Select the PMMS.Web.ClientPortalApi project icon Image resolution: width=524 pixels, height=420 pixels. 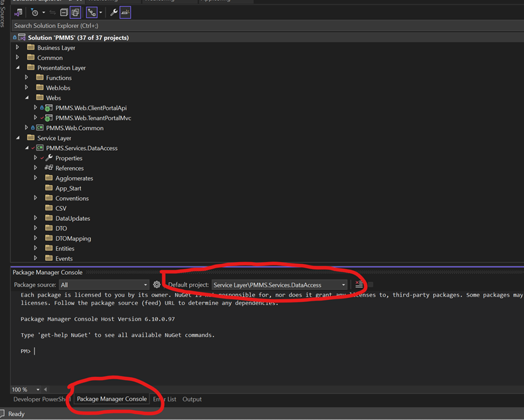(49, 107)
